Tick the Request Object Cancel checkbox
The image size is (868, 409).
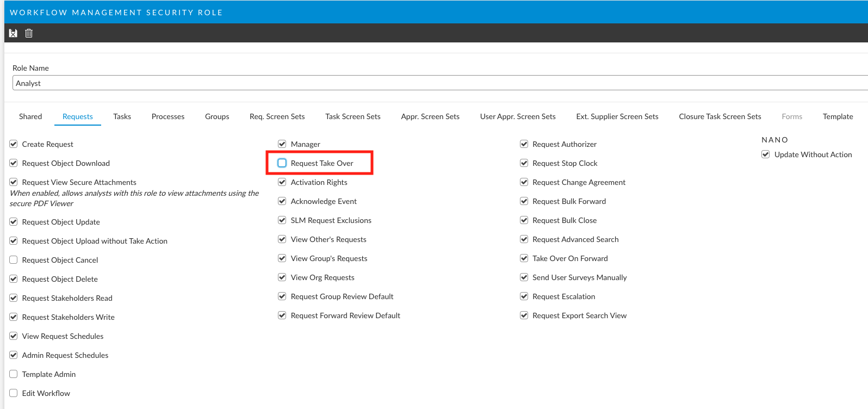[14, 260]
